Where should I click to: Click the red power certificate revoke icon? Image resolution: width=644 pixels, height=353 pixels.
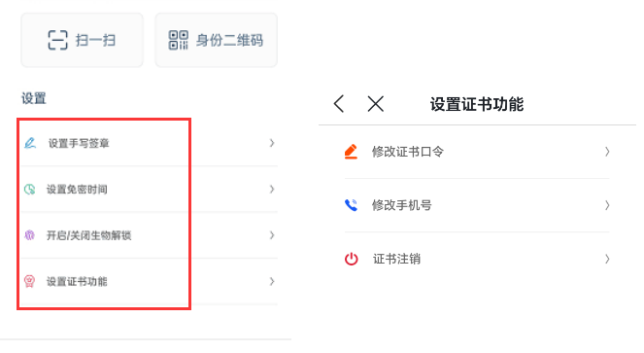point(352,259)
